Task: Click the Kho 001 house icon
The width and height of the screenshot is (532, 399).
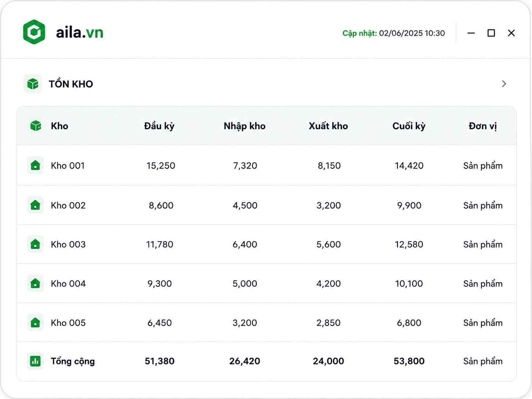Action: click(x=35, y=165)
